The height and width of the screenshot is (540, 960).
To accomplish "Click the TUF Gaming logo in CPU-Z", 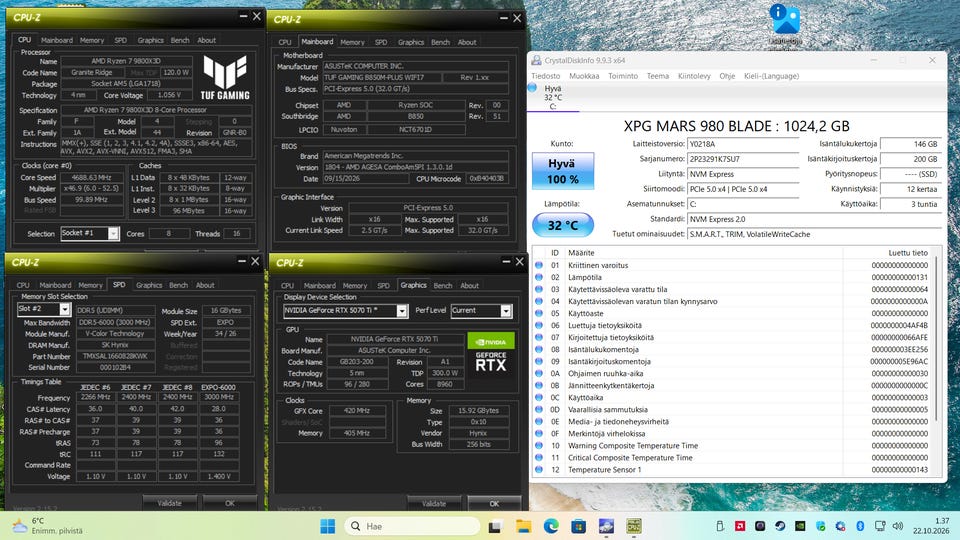I will 225,78.
